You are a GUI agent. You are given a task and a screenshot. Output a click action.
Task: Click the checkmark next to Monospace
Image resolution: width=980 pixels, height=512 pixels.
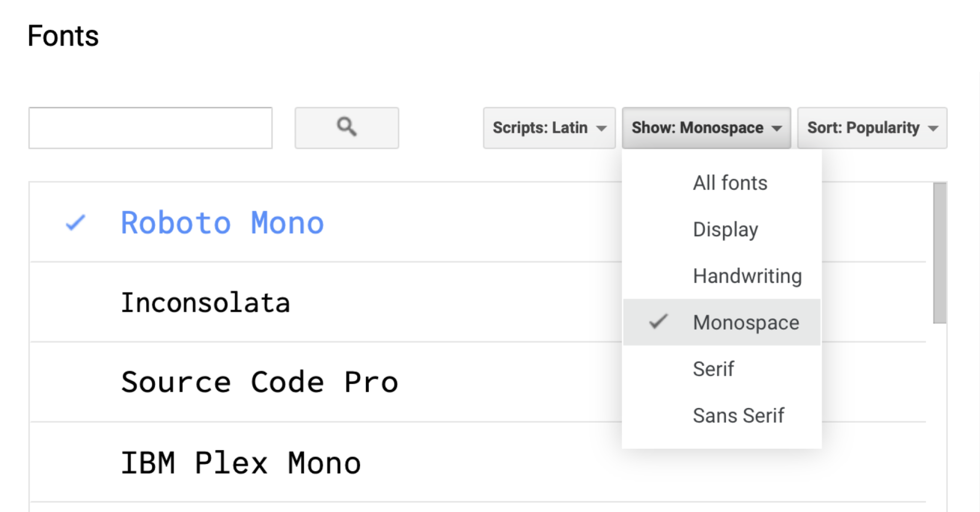[x=659, y=322]
